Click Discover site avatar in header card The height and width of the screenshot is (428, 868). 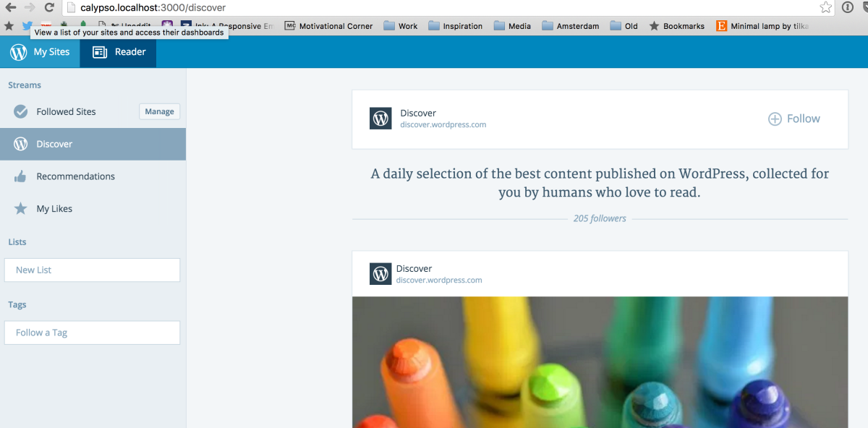pos(380,119)
